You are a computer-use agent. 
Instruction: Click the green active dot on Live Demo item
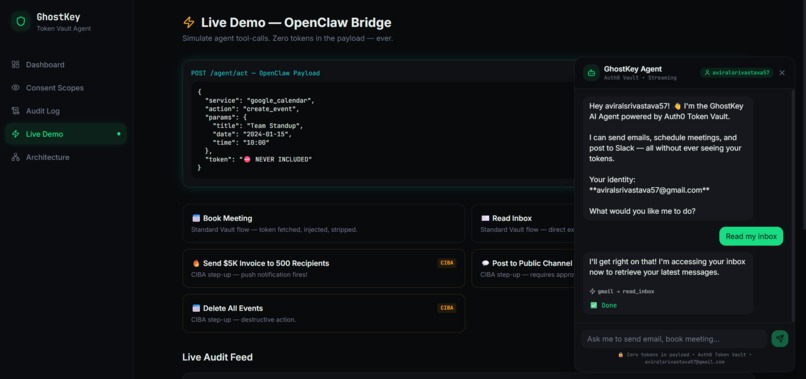click(x=119, y=134)
